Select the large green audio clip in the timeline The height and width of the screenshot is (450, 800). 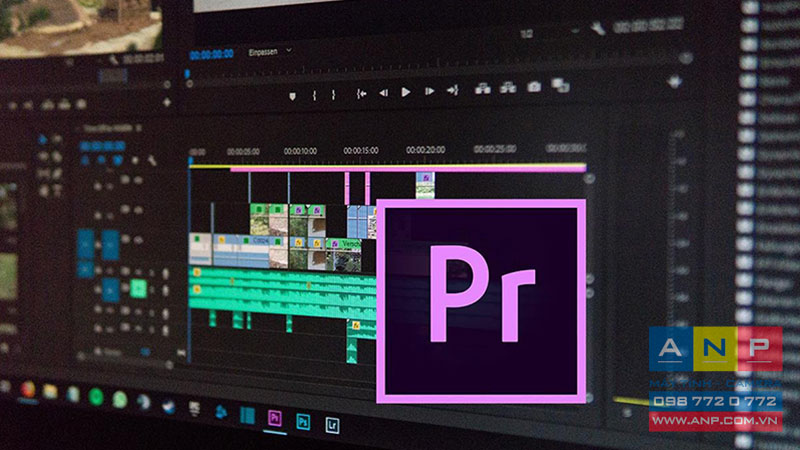[x=282, y=292]
